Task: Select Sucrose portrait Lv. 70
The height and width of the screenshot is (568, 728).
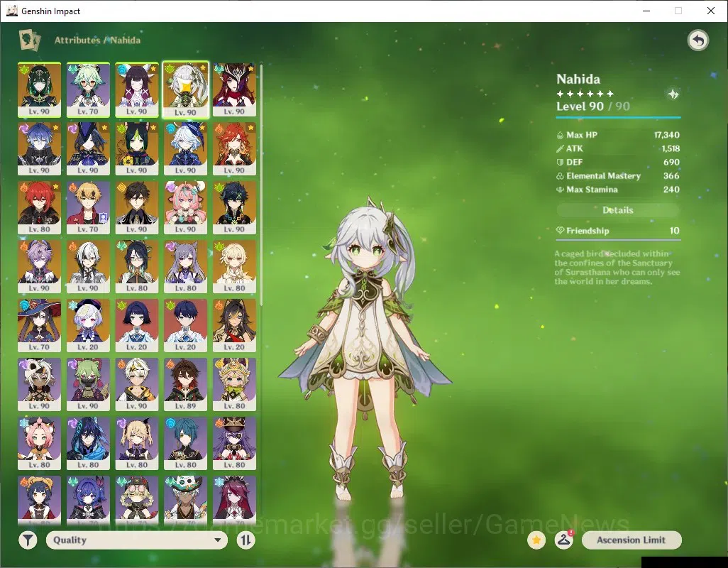Action: click(x=88, y=89)
